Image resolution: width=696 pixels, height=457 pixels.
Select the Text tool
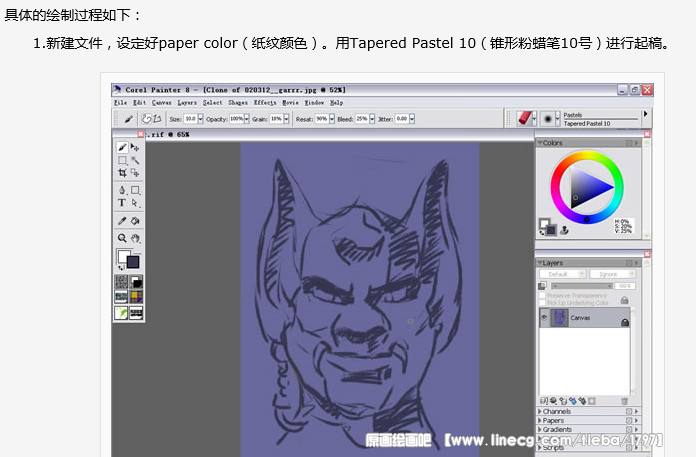(x=123, y=203)
